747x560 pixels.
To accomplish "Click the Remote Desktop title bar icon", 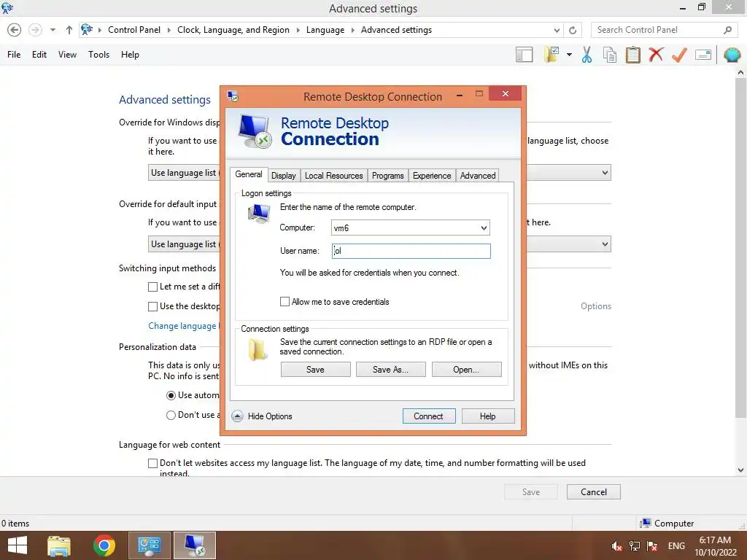I will tap(233, 96).
